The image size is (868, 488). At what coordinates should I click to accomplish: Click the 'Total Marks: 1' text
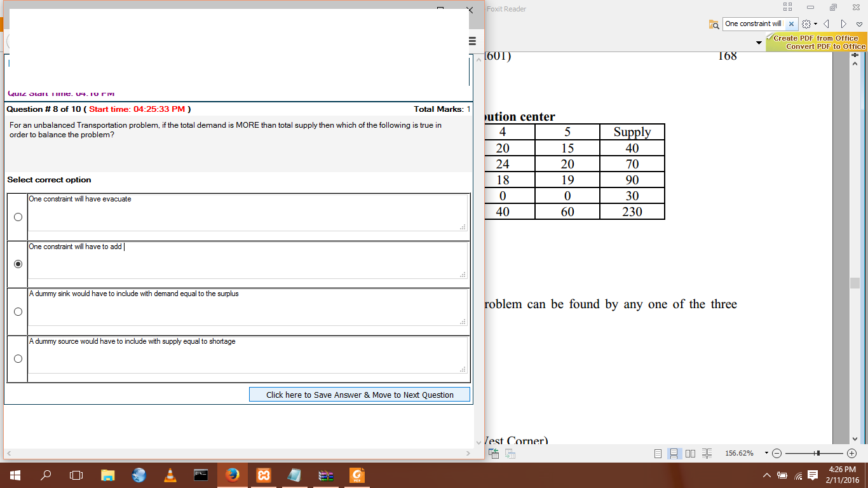click(x=442, y=109)
